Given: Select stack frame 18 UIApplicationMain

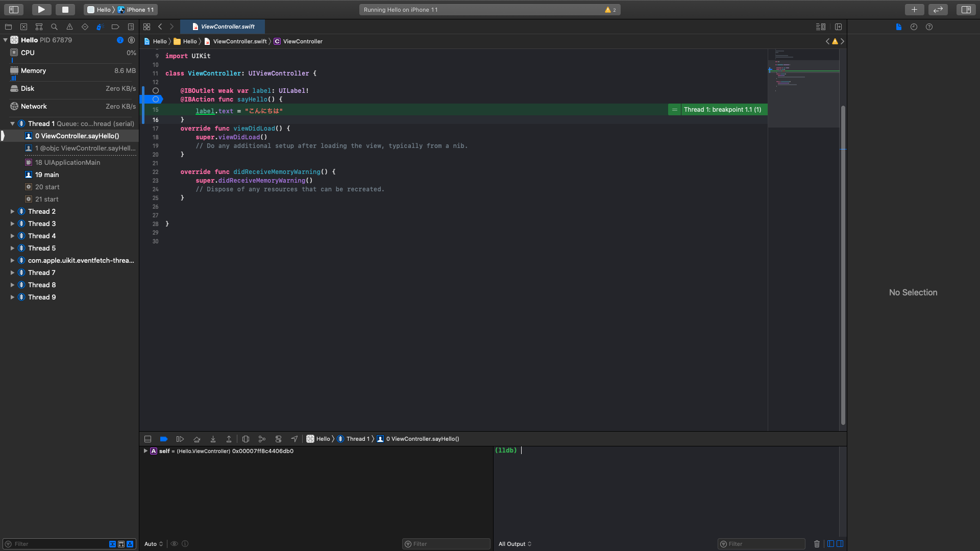Looking at the screenshot, I should (69, 162).
